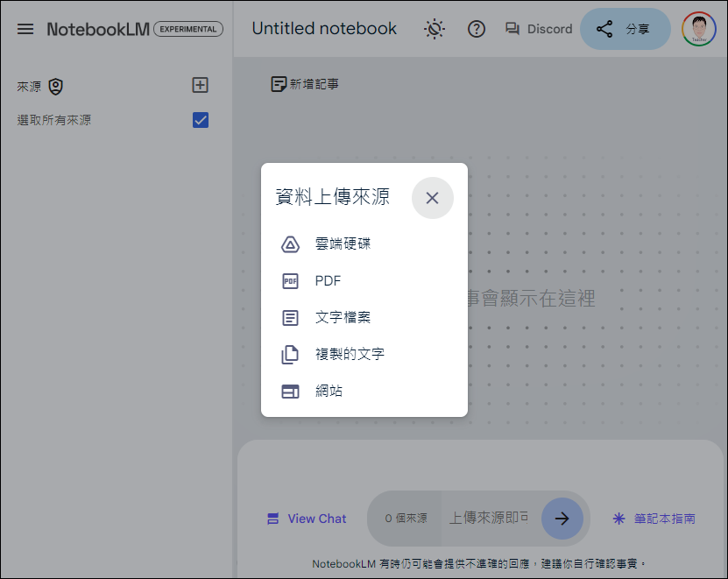Image resolution: width=728 pixels, height=579 pixels.
Task: Click the shield privacy icon next to 來源
Action: (x=56, y=87)
